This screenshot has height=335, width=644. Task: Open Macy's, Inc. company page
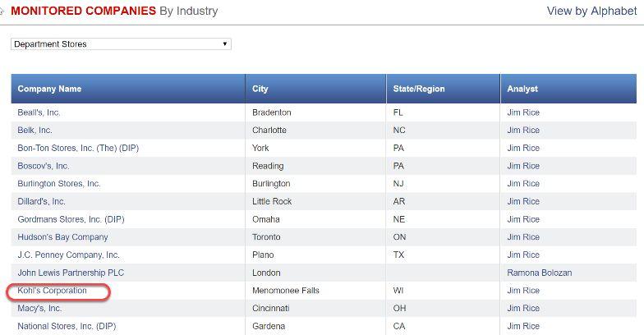pyautogui.click(x=39, y=309)
